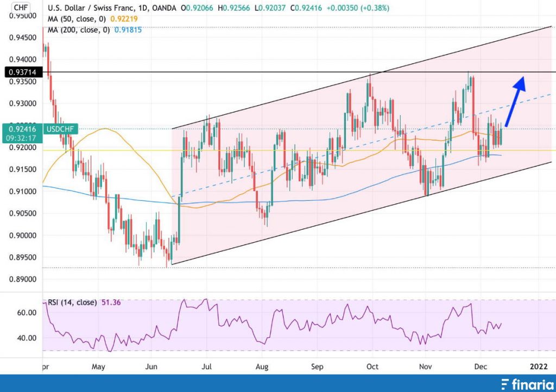This screenshot has width=556, height=392.
Task: Click the 0.93500 price axis label
Action: coord(23,81)
